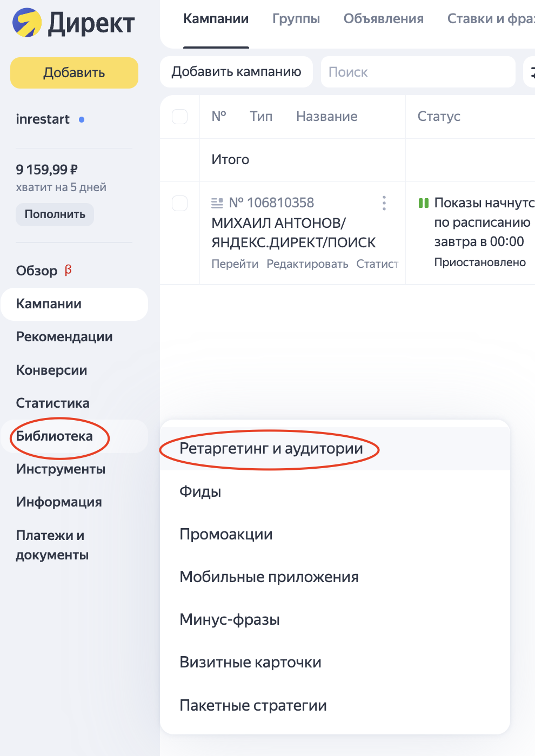The image size is (535, 756).
Task: Sort by the Тип column header
Action: pos(261,117)
